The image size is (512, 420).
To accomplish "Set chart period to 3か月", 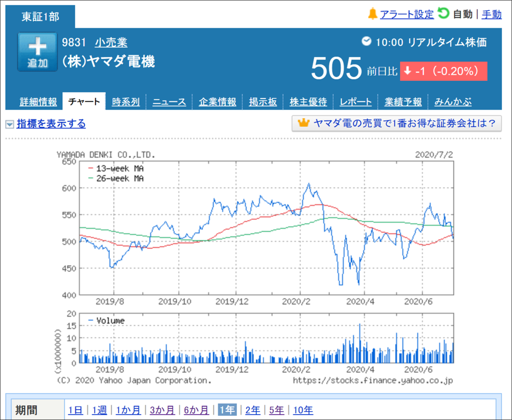I will tap(162, 410).
